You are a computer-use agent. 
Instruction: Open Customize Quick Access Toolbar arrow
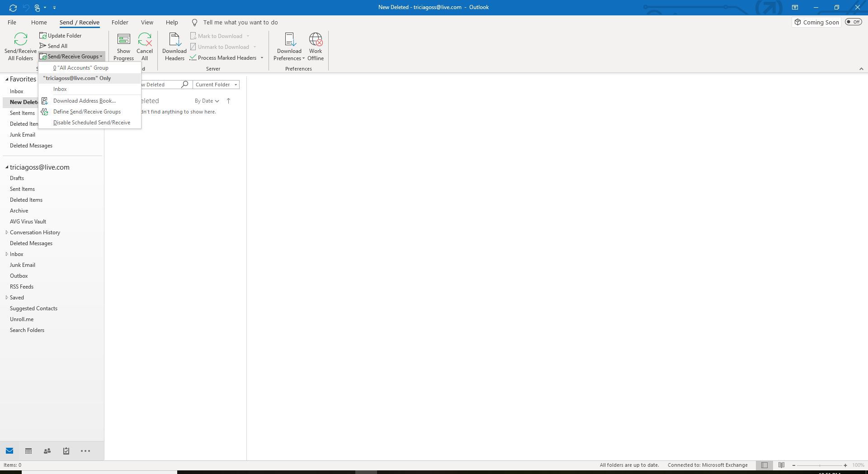click(54, 8)
